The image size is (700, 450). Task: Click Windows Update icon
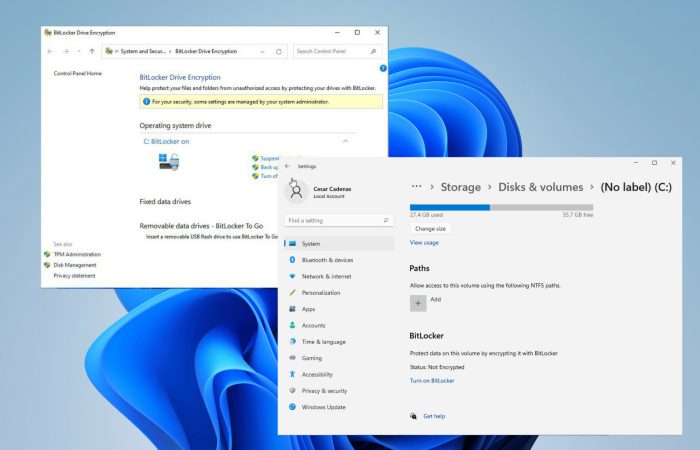pyautogui.click(x=292, y=407)
